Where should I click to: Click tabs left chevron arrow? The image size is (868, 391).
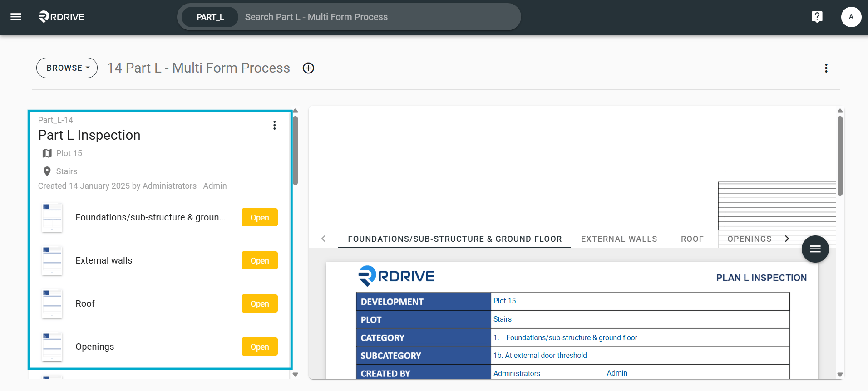323,239
